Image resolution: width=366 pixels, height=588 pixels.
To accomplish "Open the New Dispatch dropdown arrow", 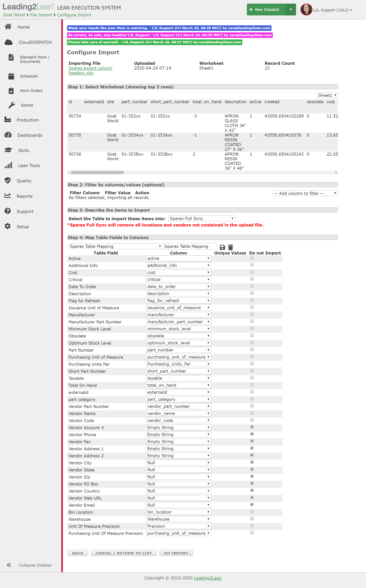I will pos(291,10).
